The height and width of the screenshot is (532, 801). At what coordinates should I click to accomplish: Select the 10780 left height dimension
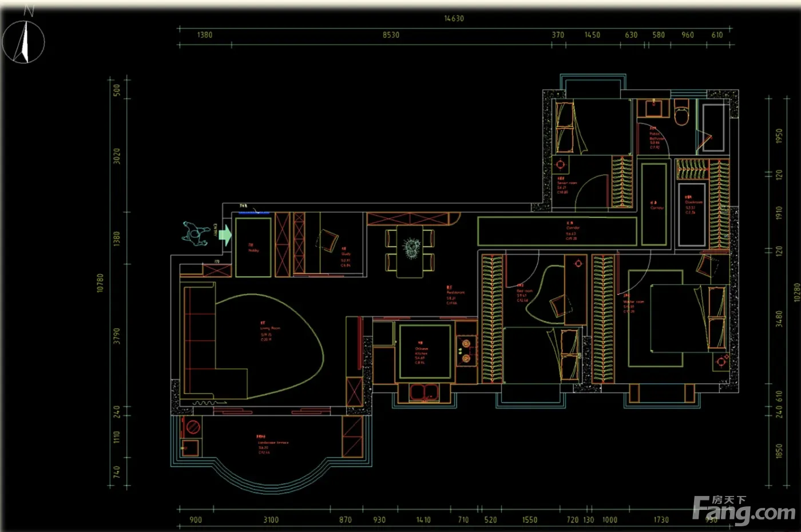100,283
